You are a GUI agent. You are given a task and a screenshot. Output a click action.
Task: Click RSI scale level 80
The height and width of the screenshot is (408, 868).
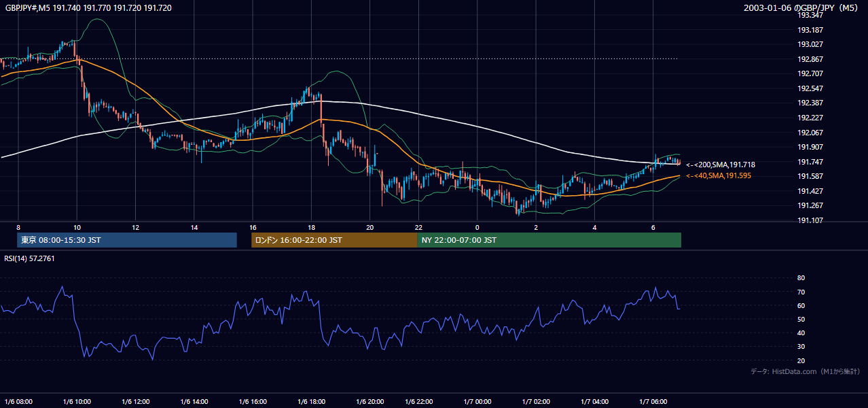tap(801, 278)
